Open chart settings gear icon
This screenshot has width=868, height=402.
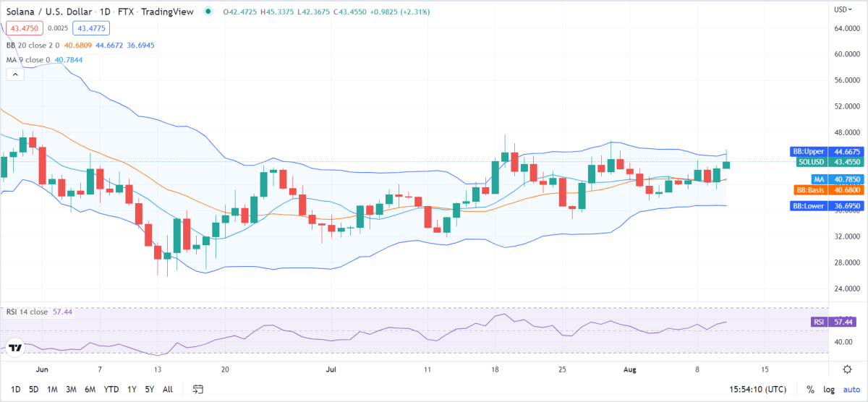[x=847, y=369]
